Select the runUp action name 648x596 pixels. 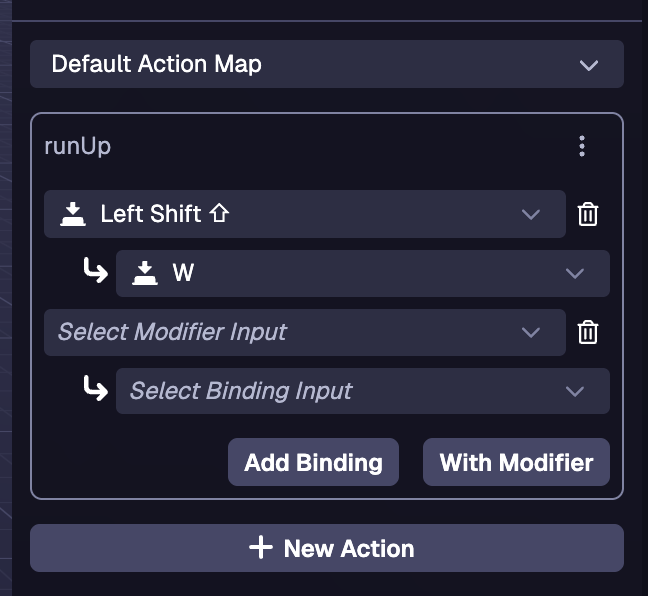pyautogui.click(x=78, y=146)
